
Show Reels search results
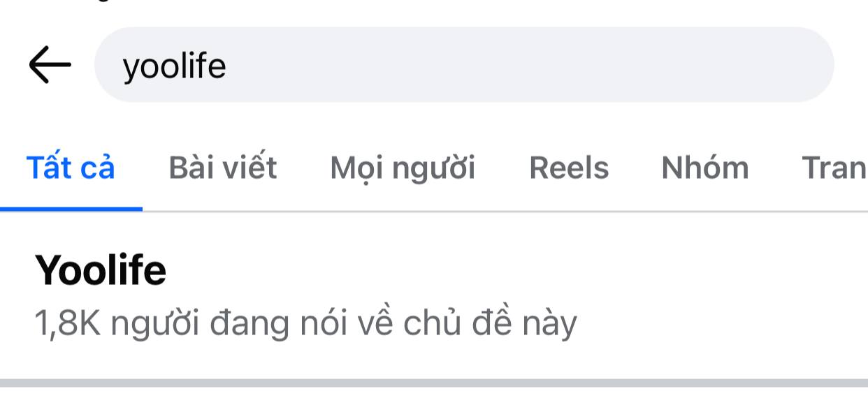(569, 168)
